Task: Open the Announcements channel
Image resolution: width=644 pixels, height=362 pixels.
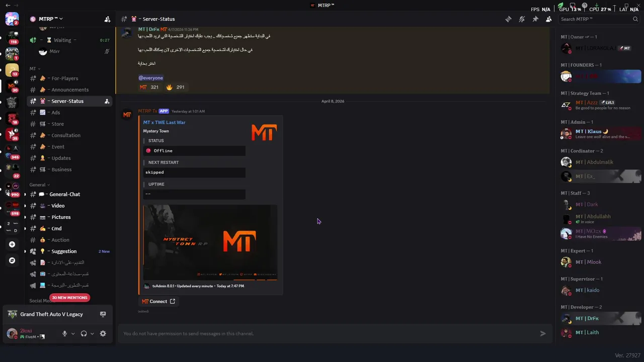Action: [69, 89]
